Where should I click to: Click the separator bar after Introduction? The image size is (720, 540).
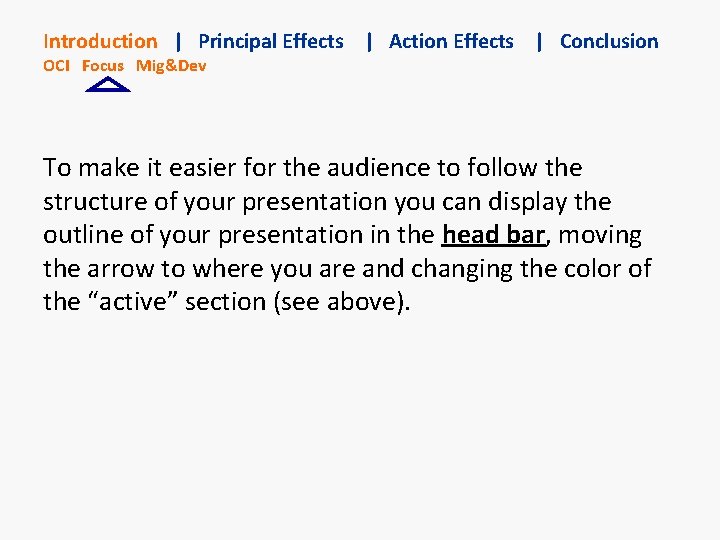point(178,41)
